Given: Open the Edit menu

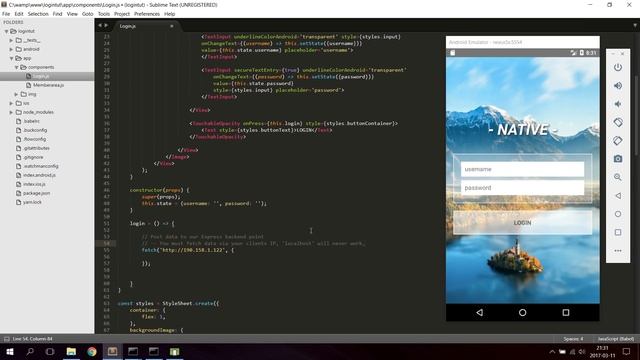Looking at the screenshot, I should [19, 14].
